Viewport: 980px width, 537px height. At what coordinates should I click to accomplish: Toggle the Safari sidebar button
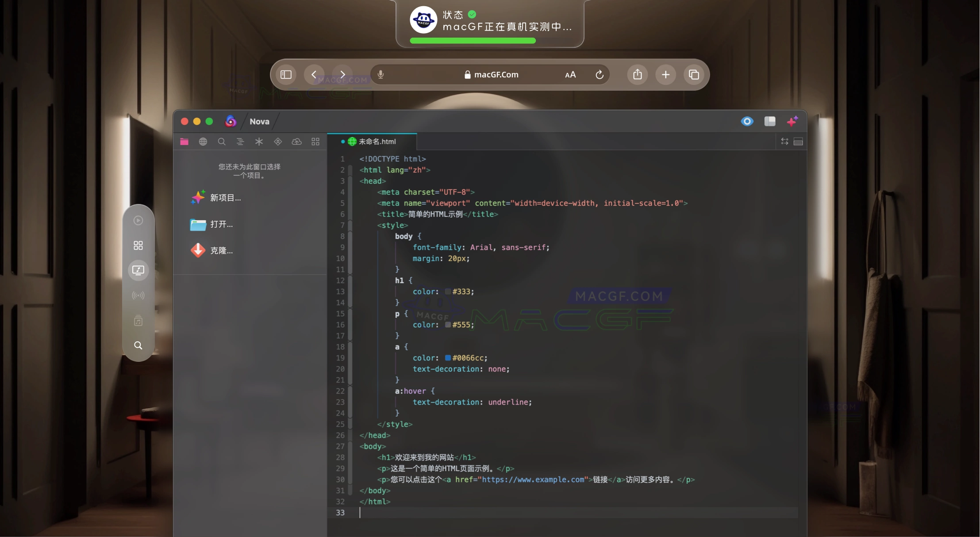(x=286, y=75)
